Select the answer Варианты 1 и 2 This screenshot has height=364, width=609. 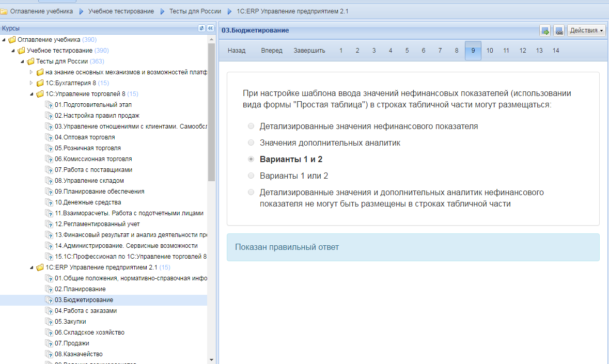251,159
